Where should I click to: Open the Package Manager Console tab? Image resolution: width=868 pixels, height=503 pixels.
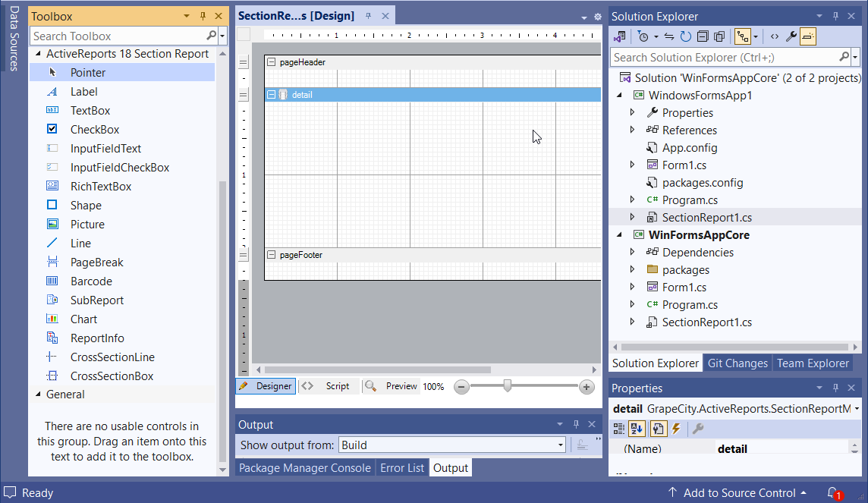pyautogui.click(x=305, y=468)
